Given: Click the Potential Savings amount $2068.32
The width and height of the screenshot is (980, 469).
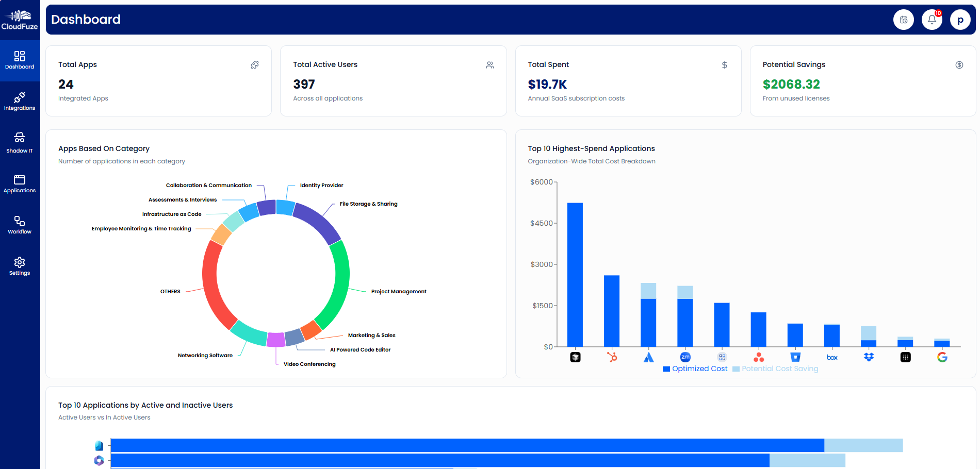Looking at the screenshot, I should (792, 84).
